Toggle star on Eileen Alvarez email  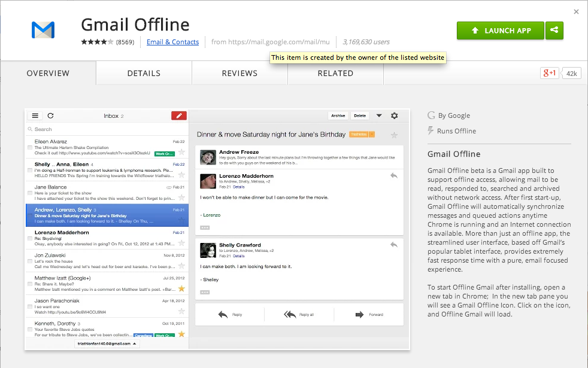click(x=181, y=152)
